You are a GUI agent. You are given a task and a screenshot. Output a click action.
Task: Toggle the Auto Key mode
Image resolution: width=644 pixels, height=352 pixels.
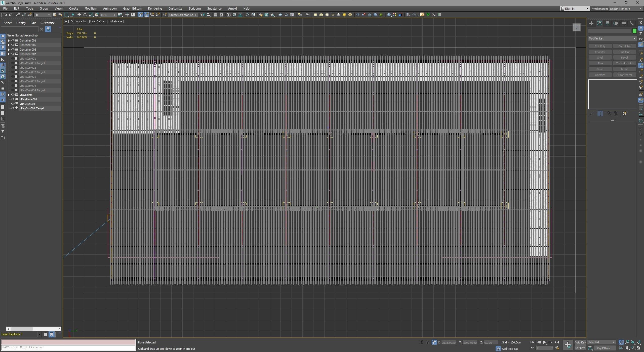coord(580,342)
